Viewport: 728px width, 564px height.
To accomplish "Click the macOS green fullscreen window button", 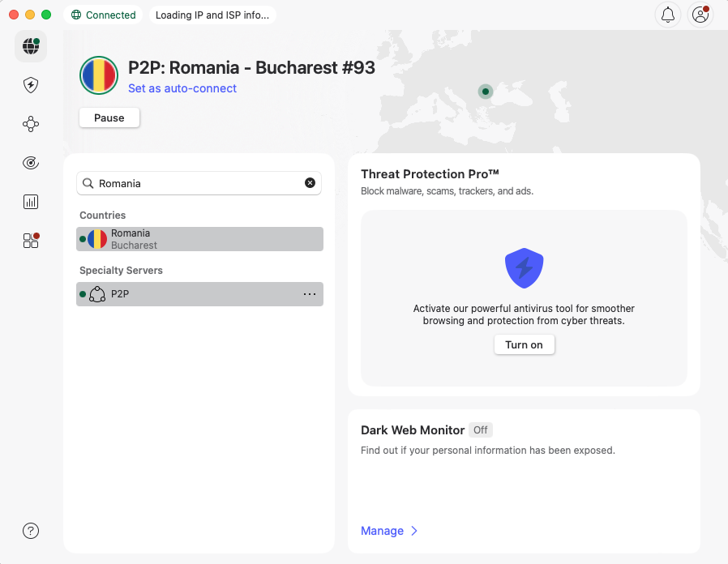I will [46, 15].
